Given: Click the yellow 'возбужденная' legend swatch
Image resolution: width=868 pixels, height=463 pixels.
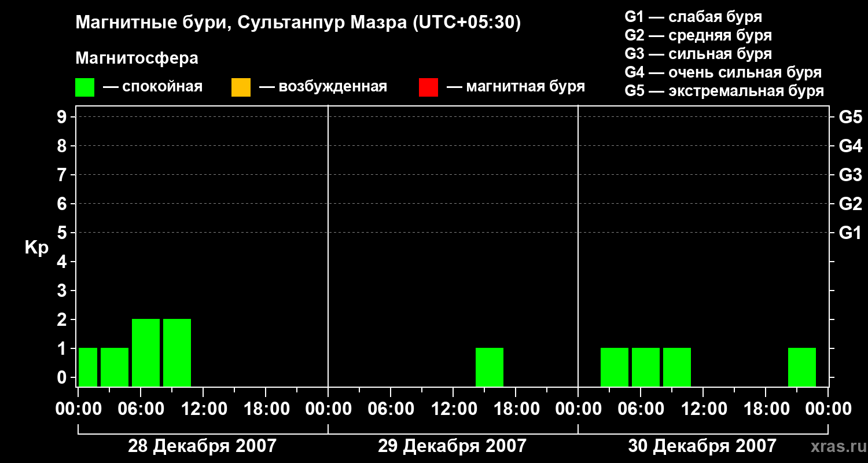Looking at the screenshot, I should click(241, 87).
